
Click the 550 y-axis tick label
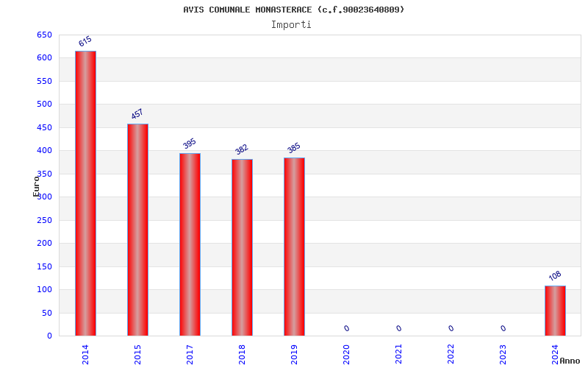(44, 81)
